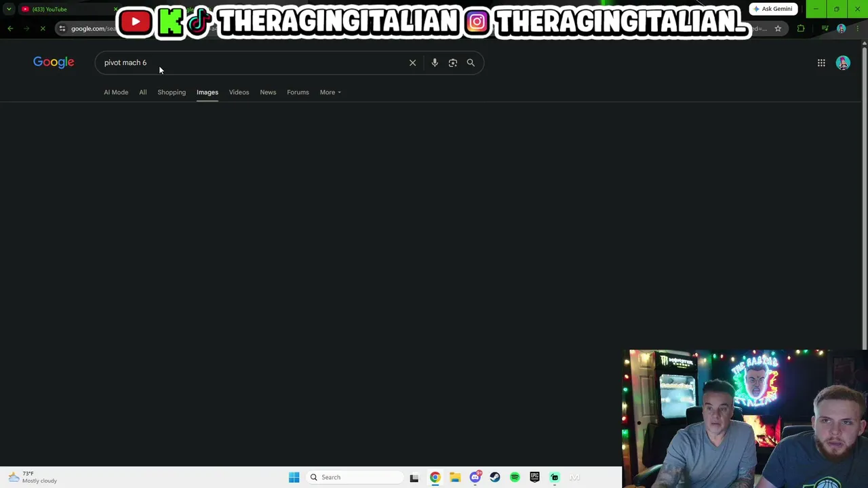
Task: View site information icon in address bar
Action: coord(62,28)
